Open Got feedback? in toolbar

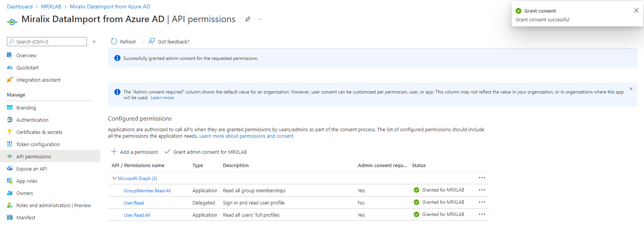pos(169,42)
